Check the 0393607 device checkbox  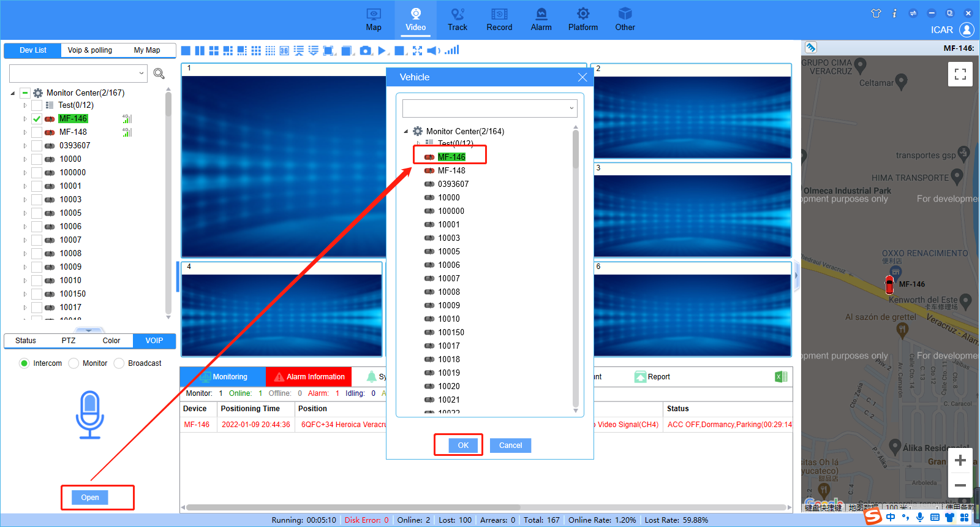[x=37, y=146]
